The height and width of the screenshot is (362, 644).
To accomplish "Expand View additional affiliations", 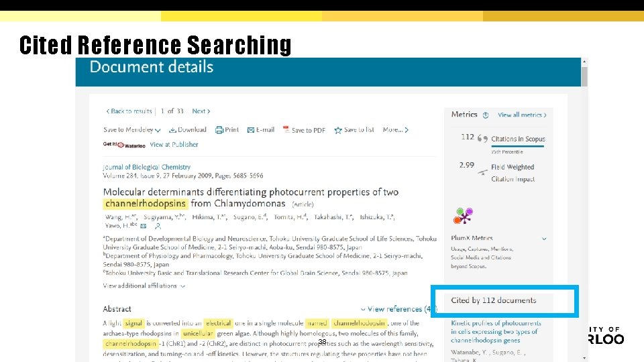I will (144, 286).
